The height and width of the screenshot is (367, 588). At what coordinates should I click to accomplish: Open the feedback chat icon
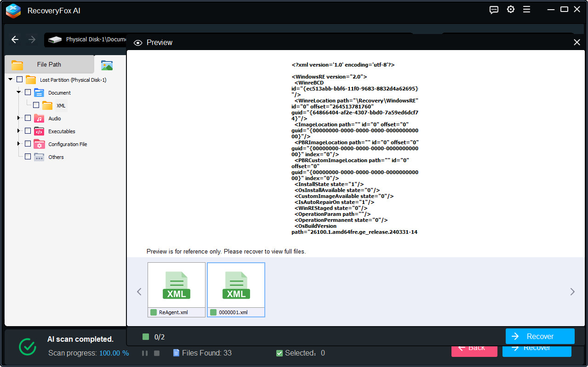coord(494,10)
